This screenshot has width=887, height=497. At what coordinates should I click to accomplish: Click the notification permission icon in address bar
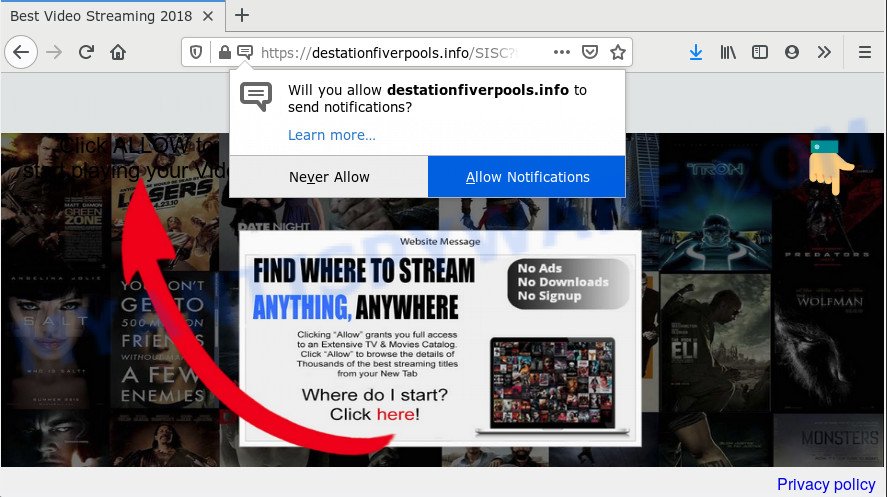coord(245,53)
